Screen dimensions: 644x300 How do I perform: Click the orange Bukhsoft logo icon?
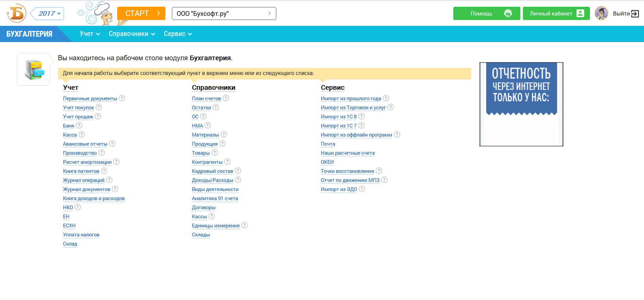[16, 13]
